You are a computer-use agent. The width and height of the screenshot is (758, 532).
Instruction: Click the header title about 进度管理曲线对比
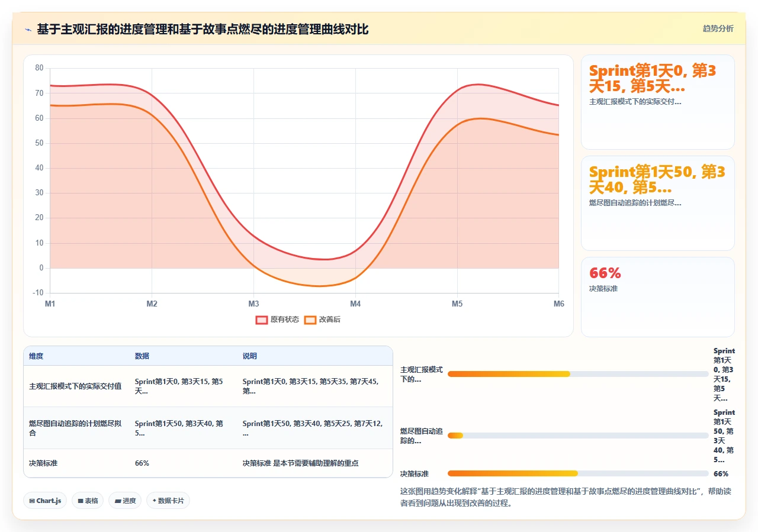coord(203,29)
